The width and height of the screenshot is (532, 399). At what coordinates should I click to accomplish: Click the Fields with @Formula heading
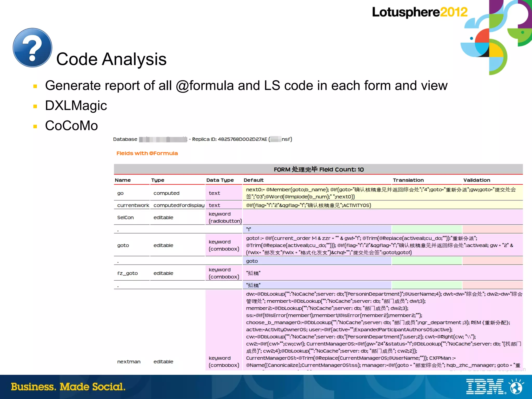point(147,153)
